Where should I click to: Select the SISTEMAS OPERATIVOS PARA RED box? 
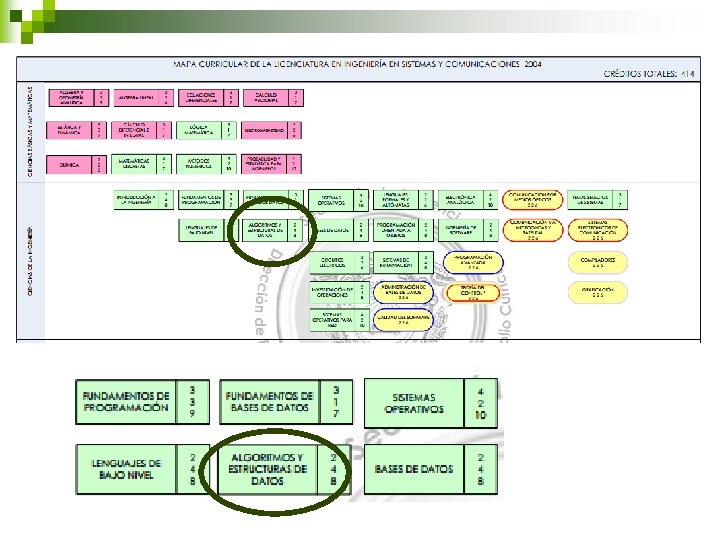click(339, 320)
